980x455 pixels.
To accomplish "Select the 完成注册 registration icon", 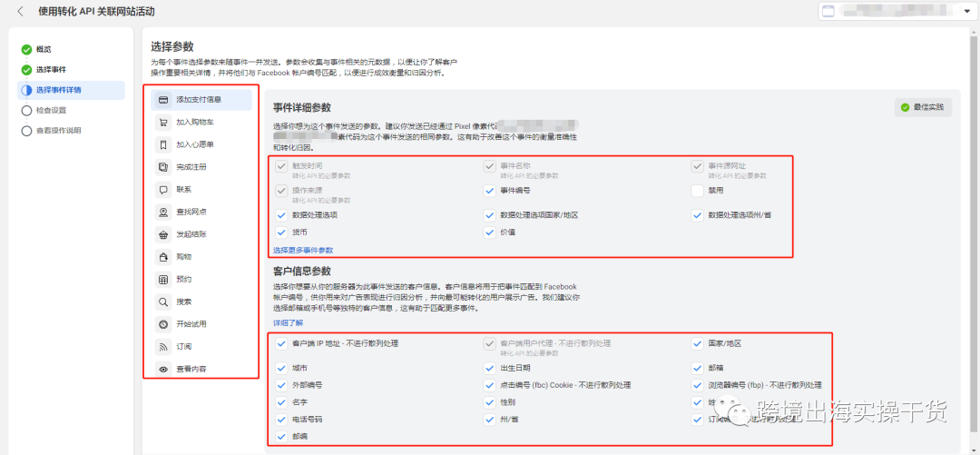I will 163,167.
